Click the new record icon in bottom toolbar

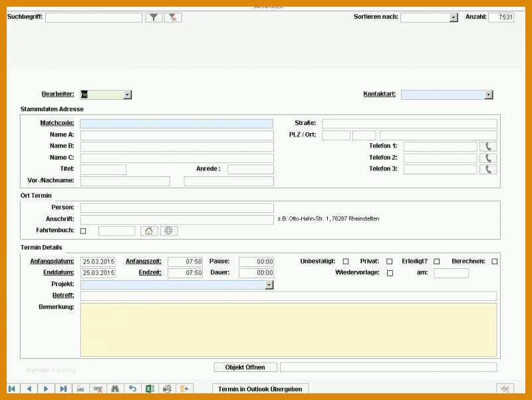80,389
